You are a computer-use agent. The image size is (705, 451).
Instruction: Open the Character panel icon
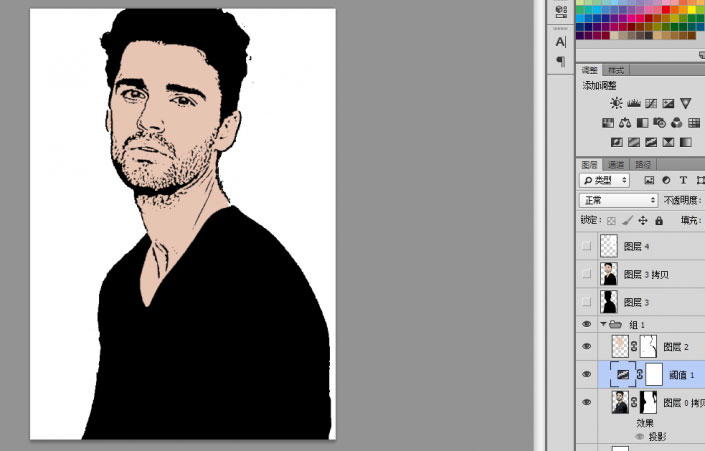pyautogui.click(x=561, y=42)
